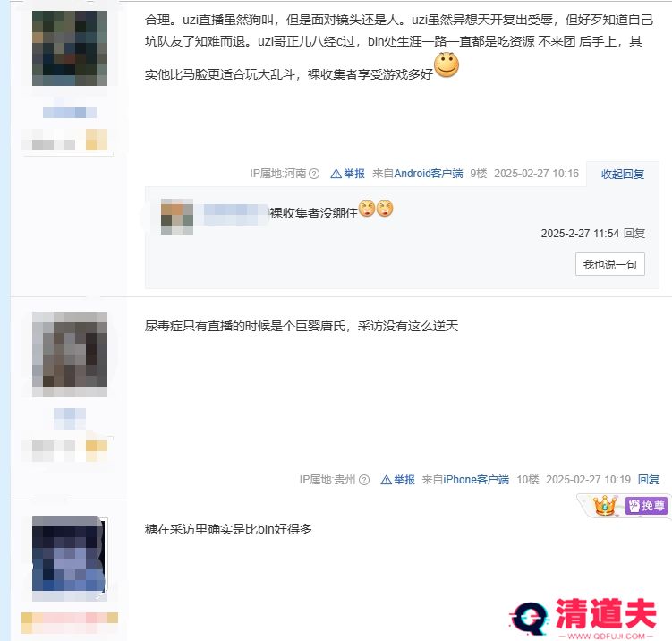Report the 9楼 post via 举报
Screen dimensions: 672x641
(354, 174)
